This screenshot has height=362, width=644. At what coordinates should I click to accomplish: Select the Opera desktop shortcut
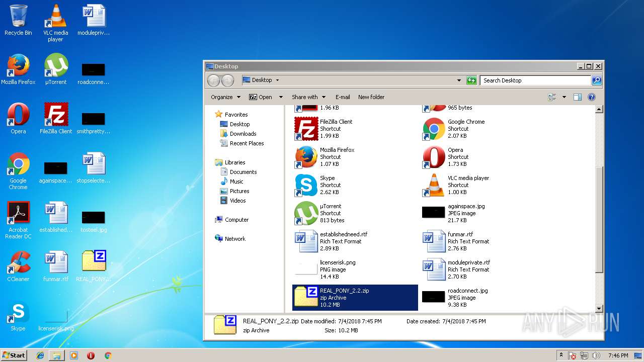click(x=18, y=119)
